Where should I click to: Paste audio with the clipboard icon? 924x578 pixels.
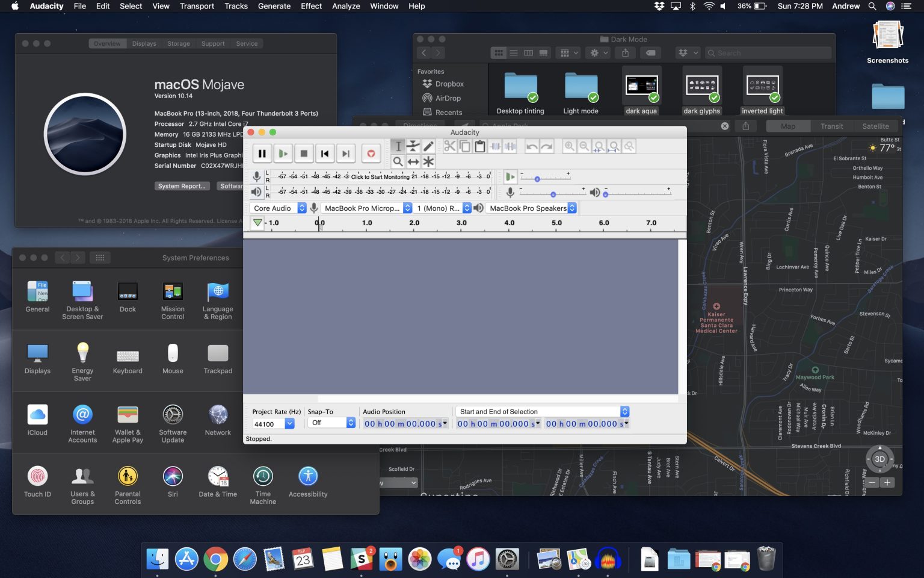479,146
